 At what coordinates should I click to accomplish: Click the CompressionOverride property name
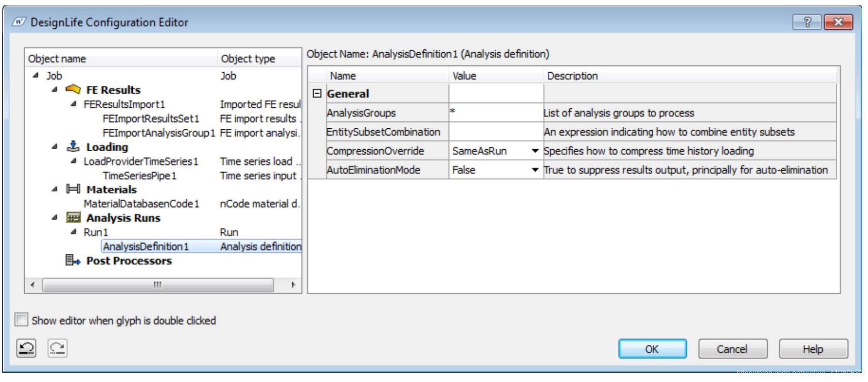point(376,151)
